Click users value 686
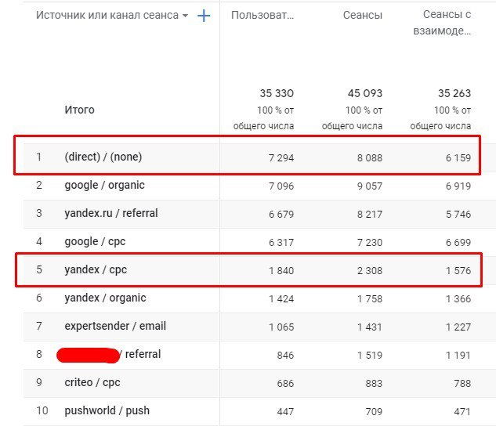Screen dimensions: 496x448 tap(285, 384)
